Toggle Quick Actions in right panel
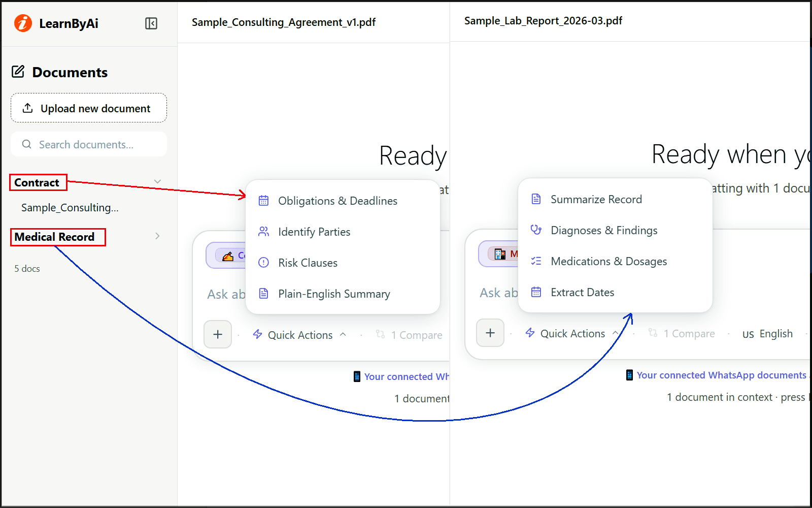Screen dimensions: 812x508 point(572,333)
